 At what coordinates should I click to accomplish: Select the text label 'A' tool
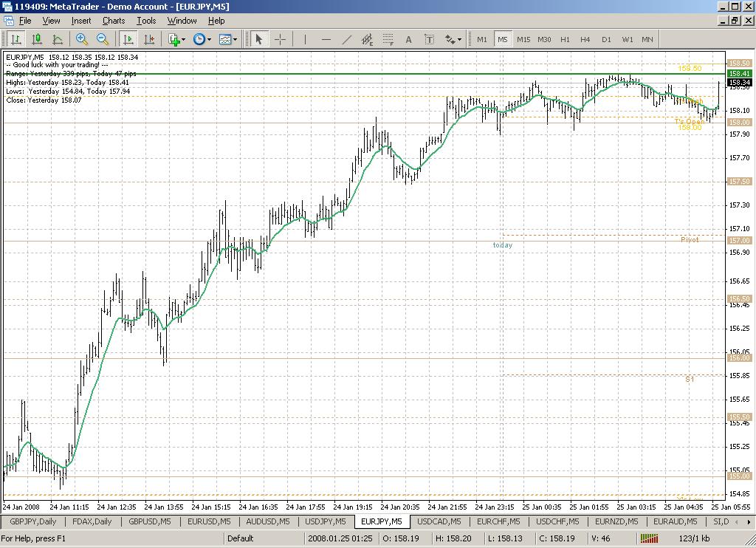click(409, 39)
